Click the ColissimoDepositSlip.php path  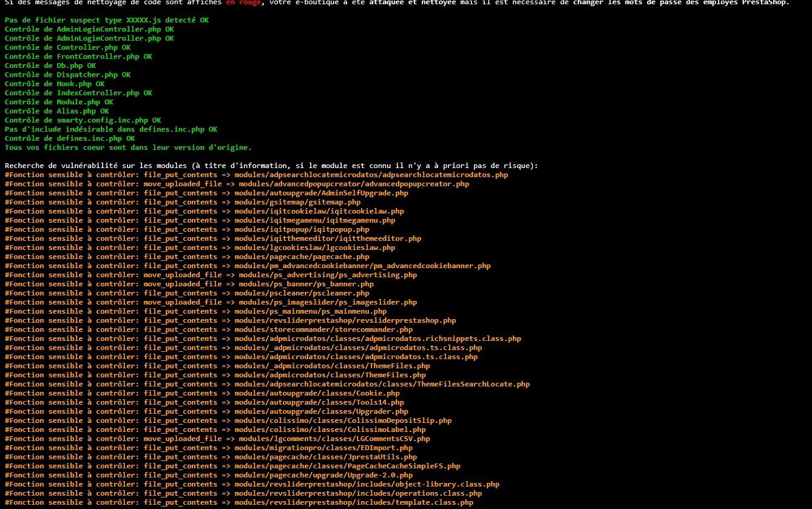[x=343, y=420]
